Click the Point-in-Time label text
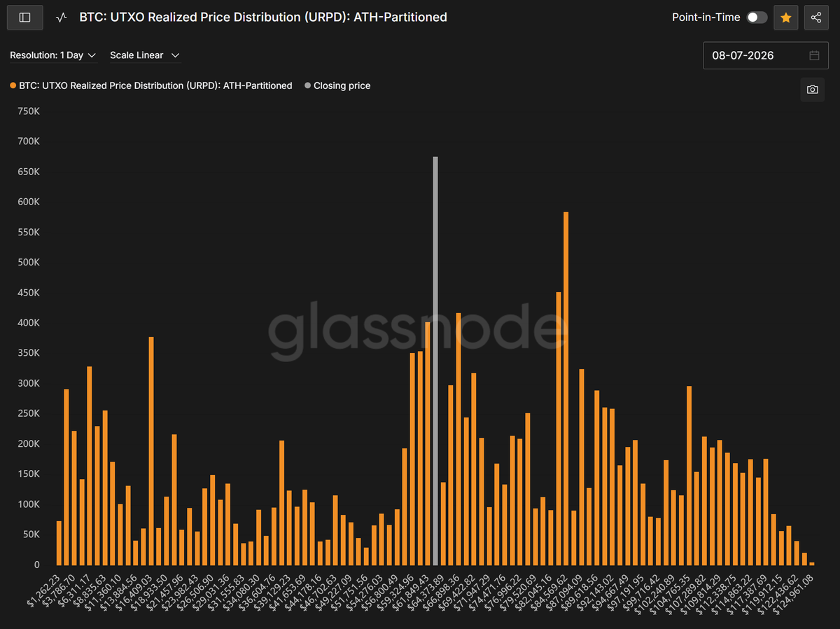 point(706,18)
